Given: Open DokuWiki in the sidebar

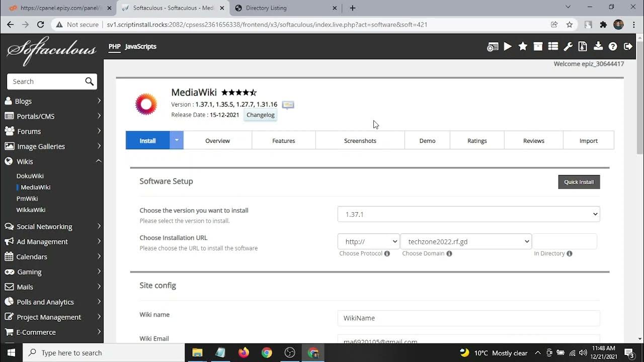Looking at the screenshot, I should 30,176.
